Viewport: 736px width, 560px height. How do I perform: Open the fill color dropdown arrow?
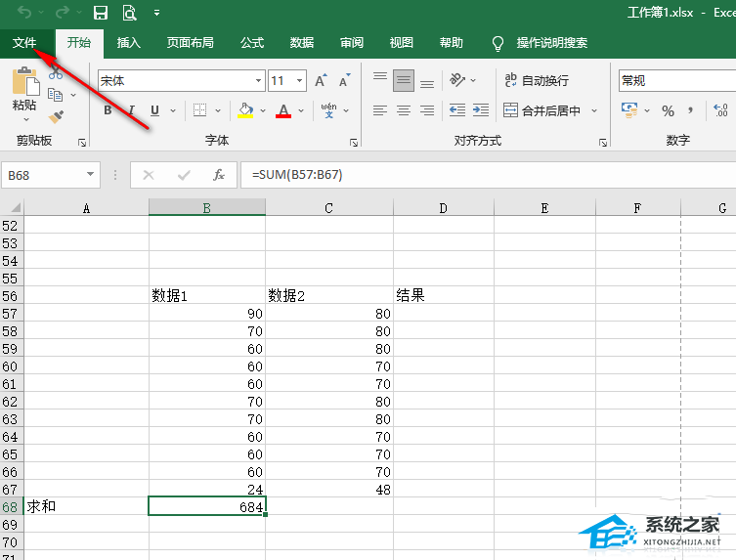pyautogui.click(x=263, y=110)
